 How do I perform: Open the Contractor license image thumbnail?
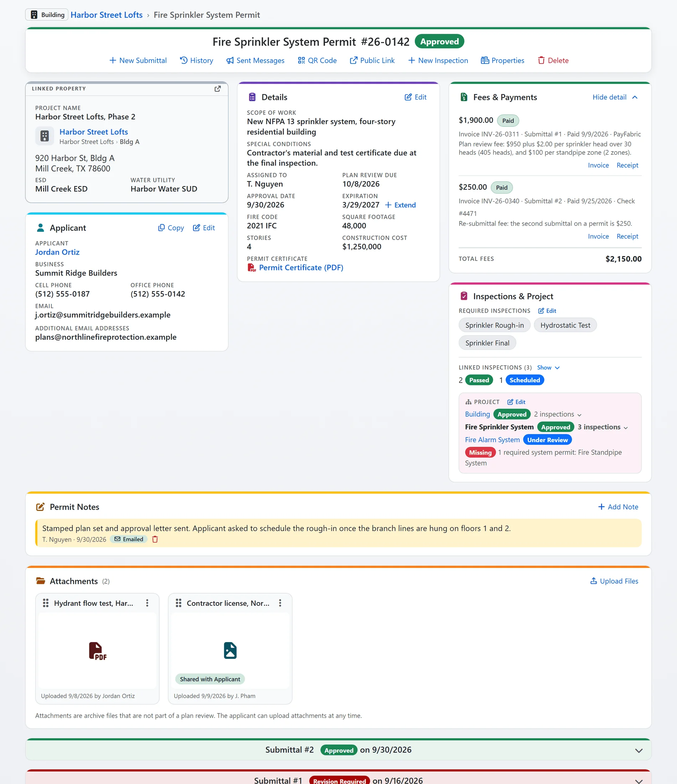[x=230, y=650]
